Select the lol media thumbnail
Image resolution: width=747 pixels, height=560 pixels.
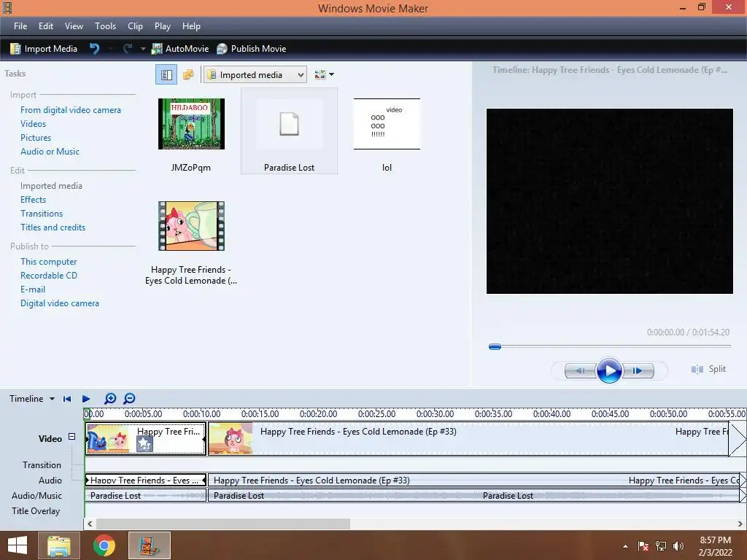tap(387, 124)
